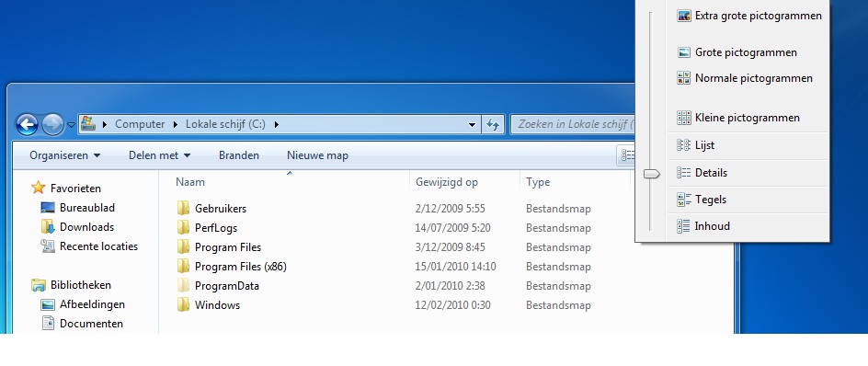Open Bureaublad in the navigation pane
Screen dimensions: 868x366
pyautogui.click(x=87, y=208)
